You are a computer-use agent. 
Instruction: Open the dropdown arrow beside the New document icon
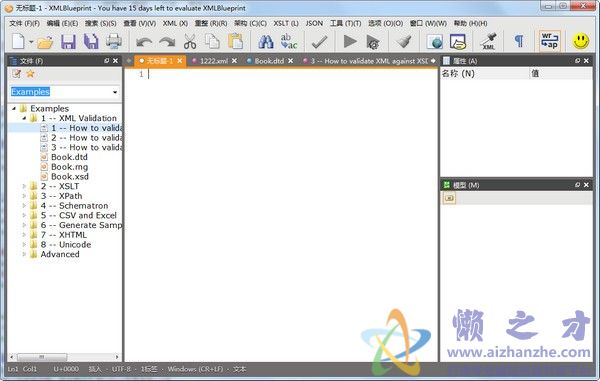coord(31,41)
